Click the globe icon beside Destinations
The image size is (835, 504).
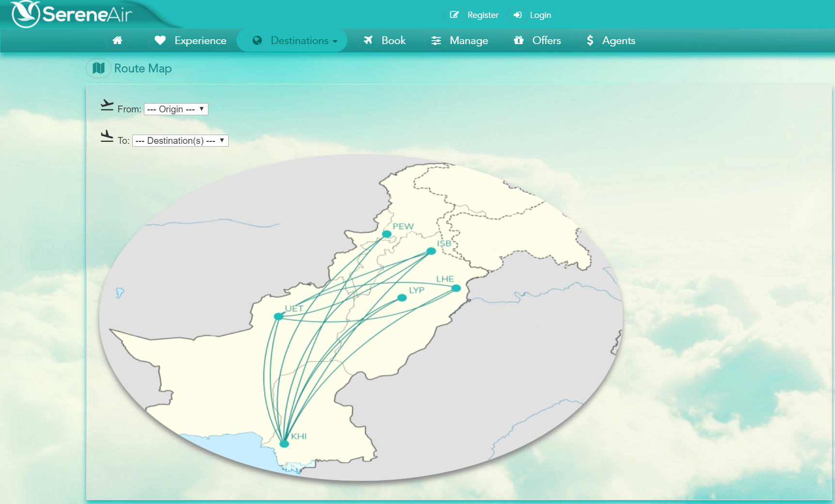257,41
